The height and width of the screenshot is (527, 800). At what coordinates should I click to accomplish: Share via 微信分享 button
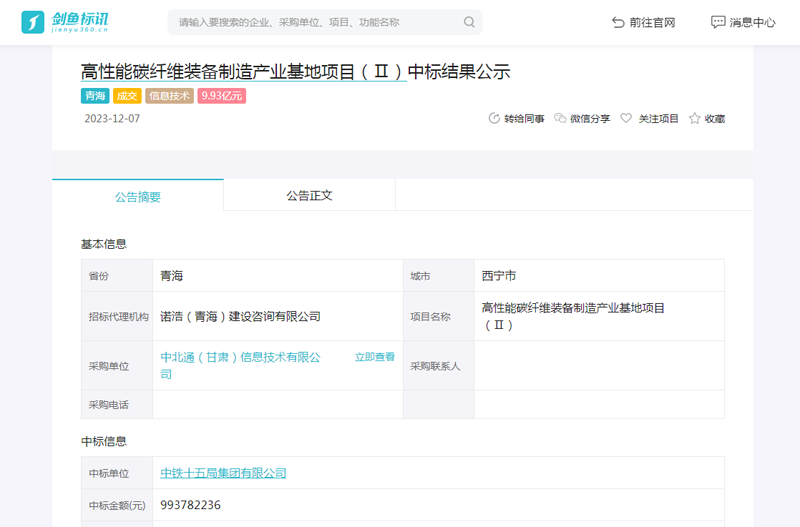(590, 119)
